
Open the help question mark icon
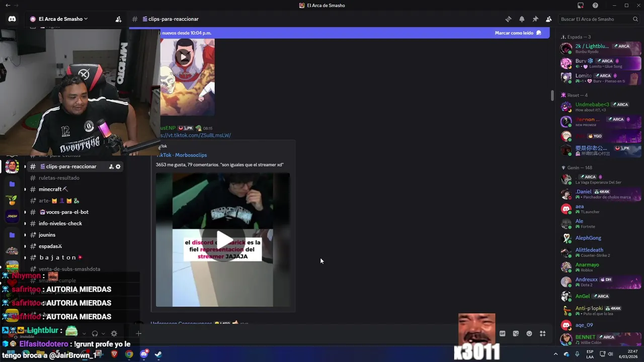595,6
